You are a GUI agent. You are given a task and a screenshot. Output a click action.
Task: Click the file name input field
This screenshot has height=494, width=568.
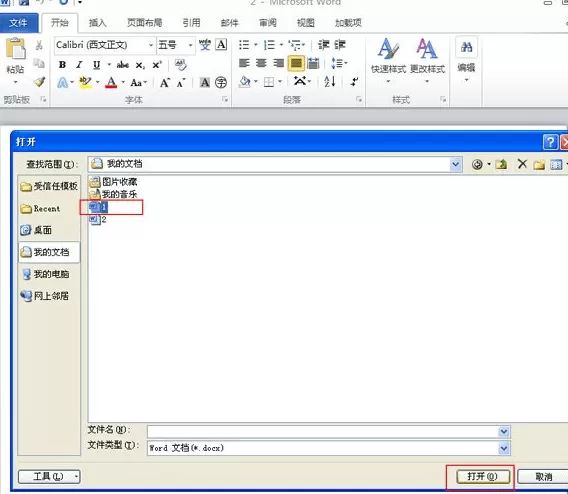pos(323,431)
